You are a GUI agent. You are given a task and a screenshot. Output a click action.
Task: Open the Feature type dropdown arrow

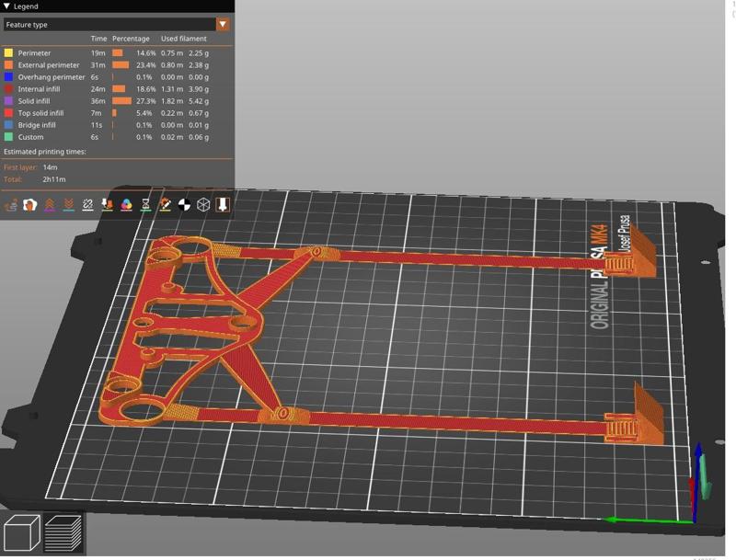(223, 25)
